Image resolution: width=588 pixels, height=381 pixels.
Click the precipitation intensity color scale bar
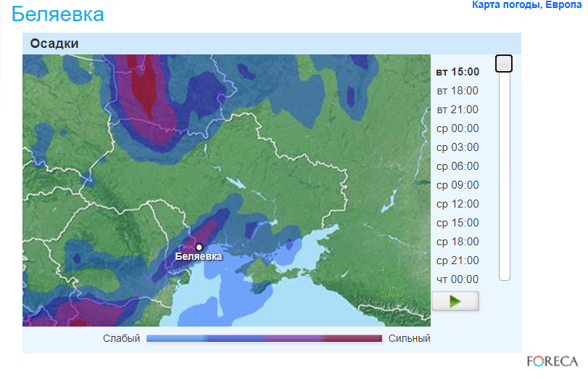pos(264,339)
